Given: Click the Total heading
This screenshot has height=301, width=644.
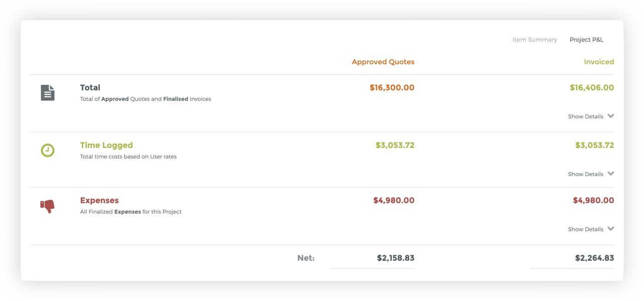Looking at the screenshot, I should (90, 87).
